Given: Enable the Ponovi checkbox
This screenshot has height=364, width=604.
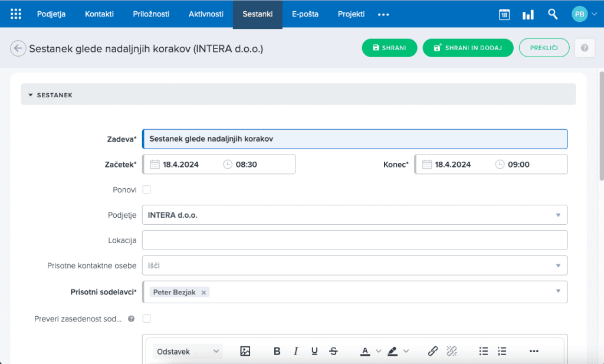Looking at the screenshot, I should click(147, 190).
